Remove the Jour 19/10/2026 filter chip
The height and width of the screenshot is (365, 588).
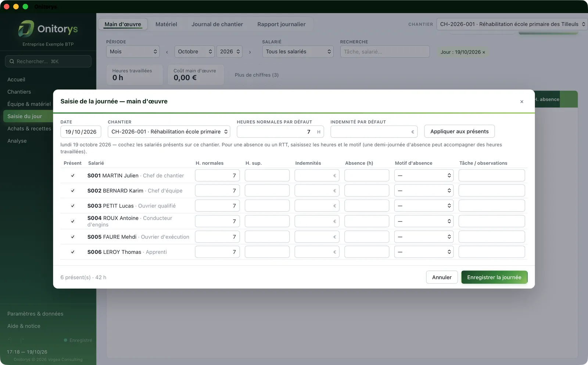(x=484, y=52)
